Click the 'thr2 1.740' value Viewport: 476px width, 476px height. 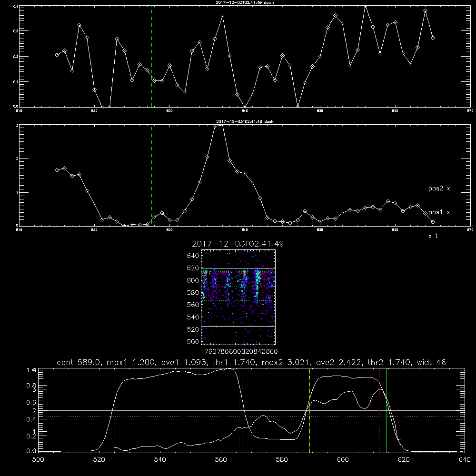389,362
